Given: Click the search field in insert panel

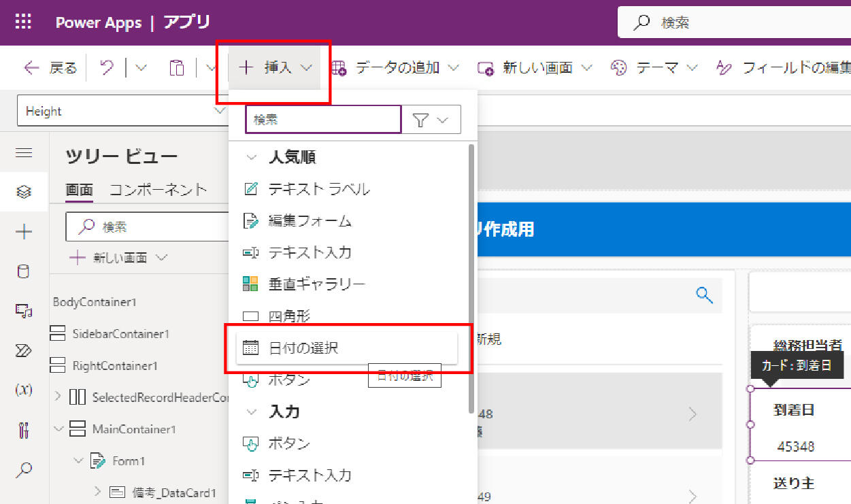Looking at the screenshot, I should [323, 120].
